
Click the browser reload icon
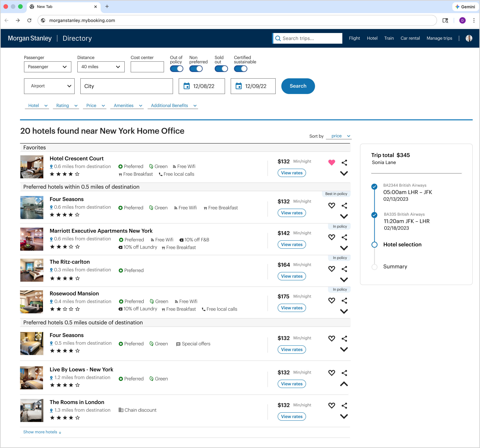pos(29,20)
